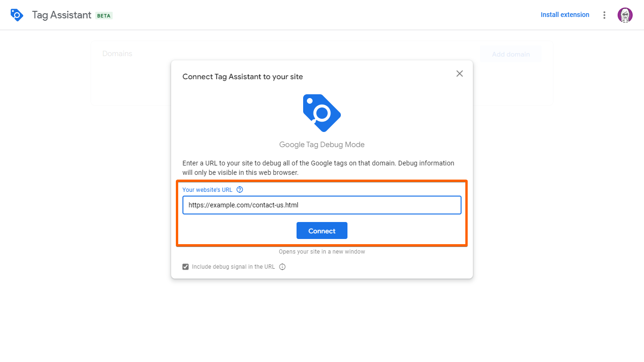Viewport: 644px width, 362px height.
Task: Click the BETA badge in the header
Action: pyautogui.click(x=104, y=16)
